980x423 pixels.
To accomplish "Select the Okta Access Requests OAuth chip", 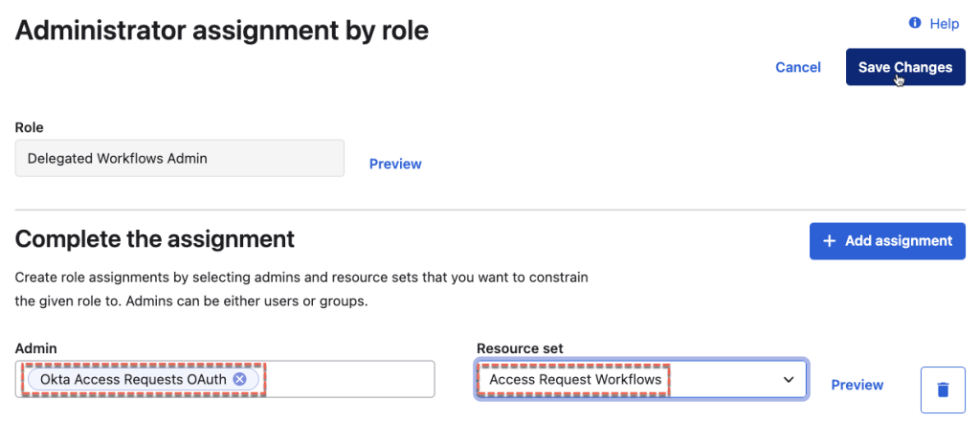I will [x=132, y=379].
